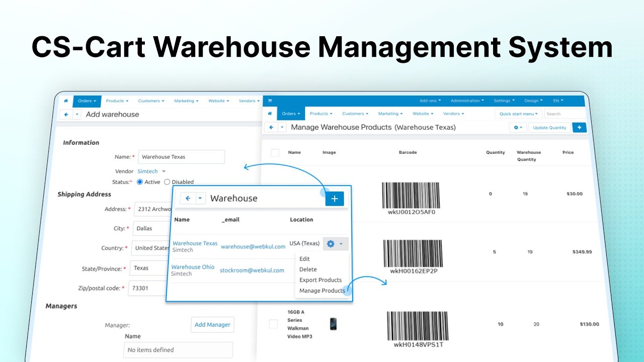Click the wkH00162EP2P barcode image
This screenshot has height=362, width=644.
[x=414, y=257]
